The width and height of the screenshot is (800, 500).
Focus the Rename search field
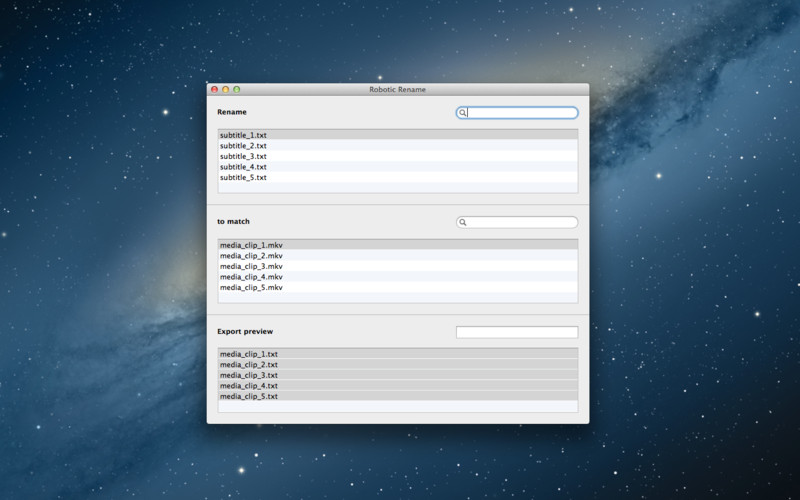click(x=522, y=113)
